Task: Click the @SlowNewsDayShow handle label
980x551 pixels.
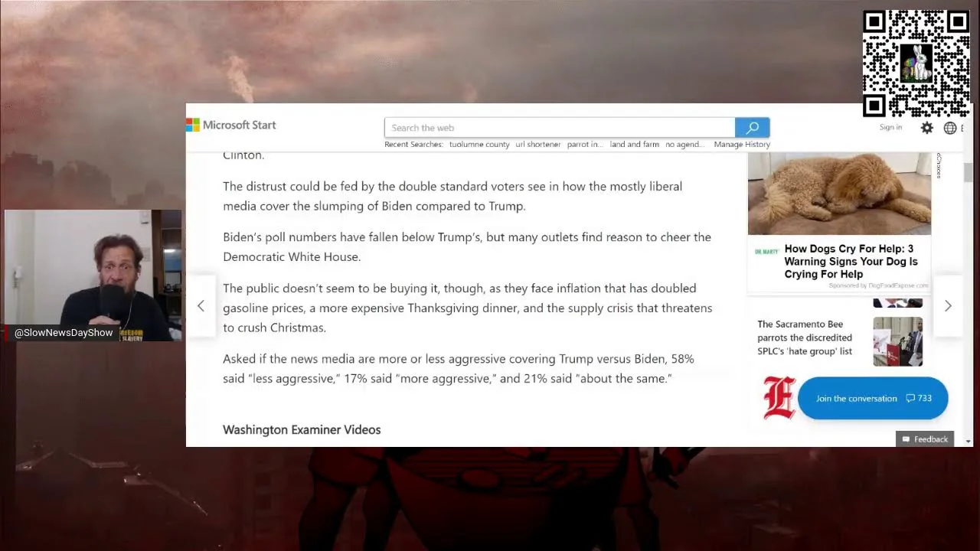Action: tap(64, 333)
